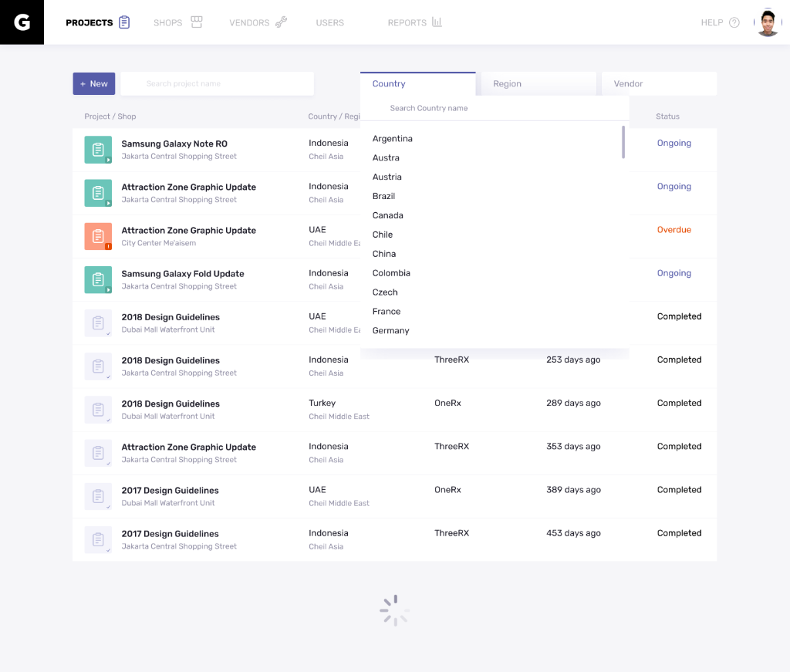Select Chile from country list
Image resolution: width=790 pixels, height=672 pixels.
pos(383,235)
